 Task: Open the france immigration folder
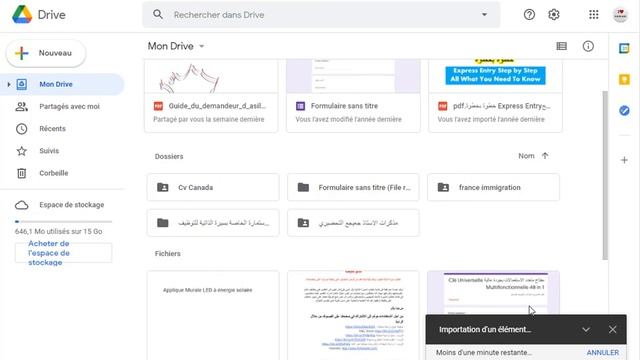pos(493,187)
